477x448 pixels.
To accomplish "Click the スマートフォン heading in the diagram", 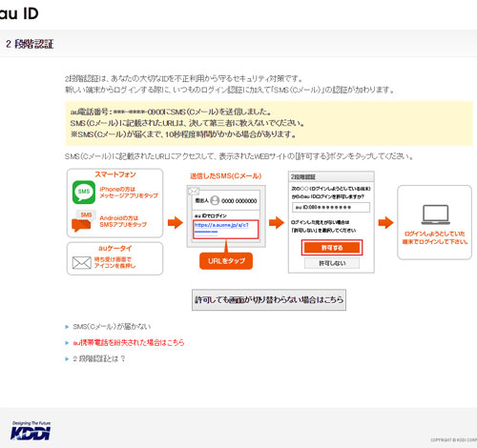I will [115, 174].
